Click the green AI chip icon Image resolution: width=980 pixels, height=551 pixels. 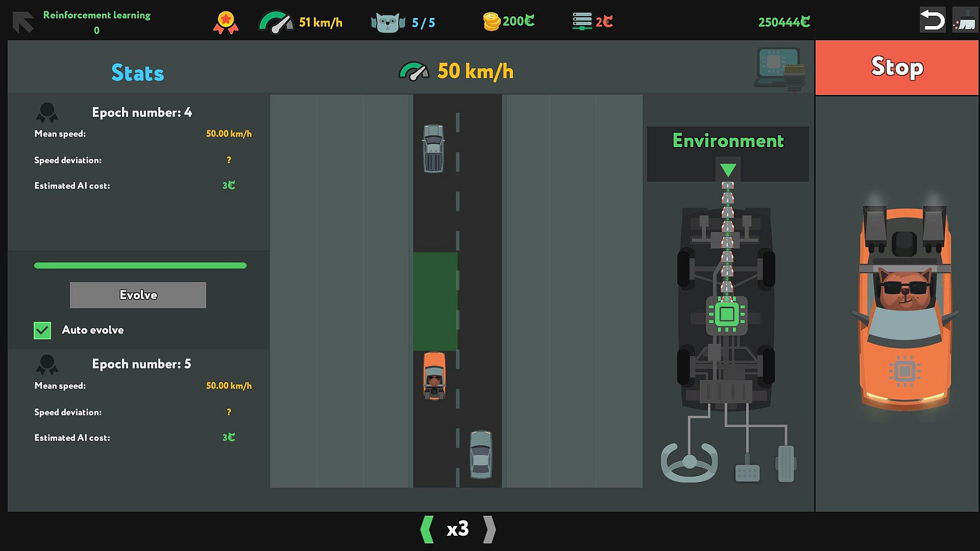[x=727, y=314]
